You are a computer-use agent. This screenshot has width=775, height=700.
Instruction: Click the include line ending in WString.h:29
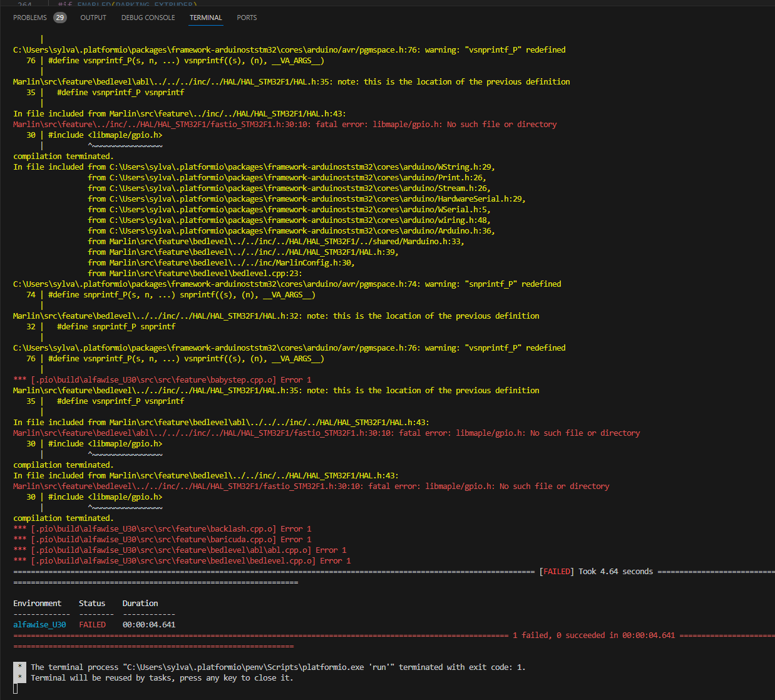254,167
